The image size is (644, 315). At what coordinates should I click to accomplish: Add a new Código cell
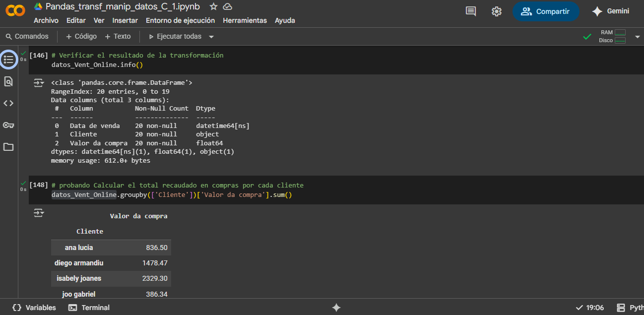click(81, 36)
